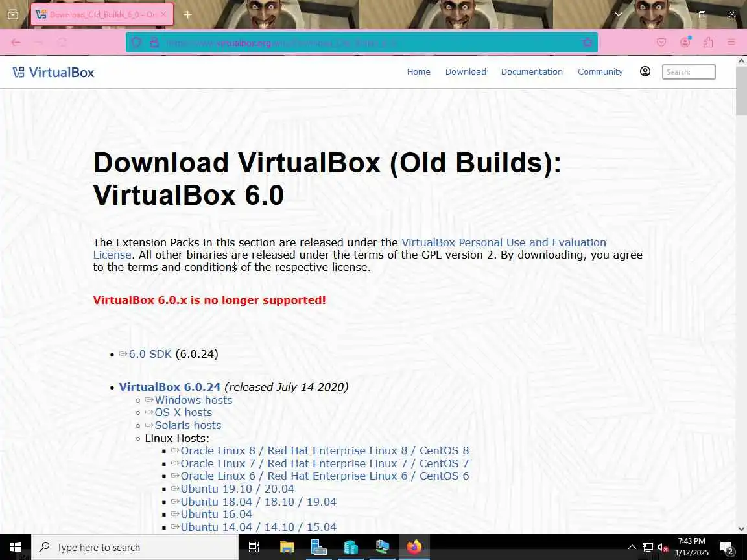This screenshot has width=747, height=560.
Task: Open the Windows Start menu
Action: [16, 547]
